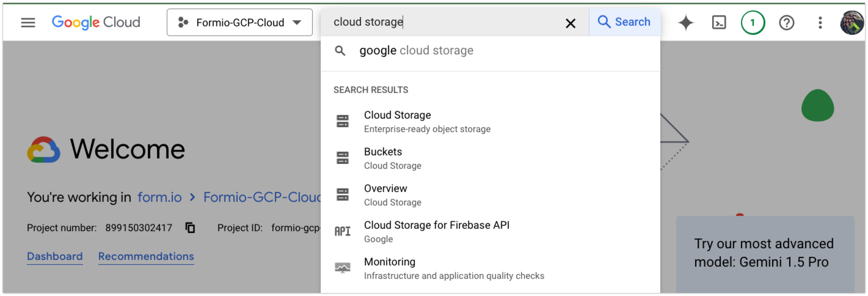
Task: Copy the project number with copy icon
Action: pyautogui.click(x=190, y=228)
